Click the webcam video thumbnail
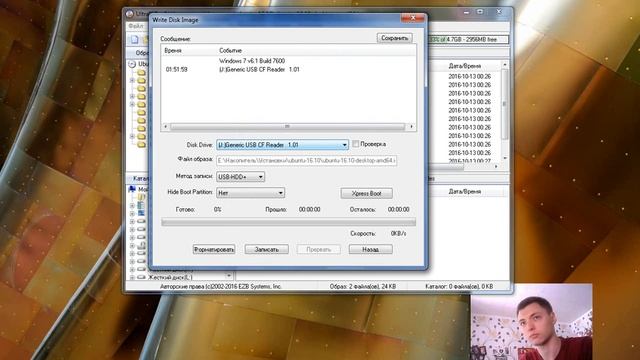The image size is (640, 360). click(x=531, y=322)
